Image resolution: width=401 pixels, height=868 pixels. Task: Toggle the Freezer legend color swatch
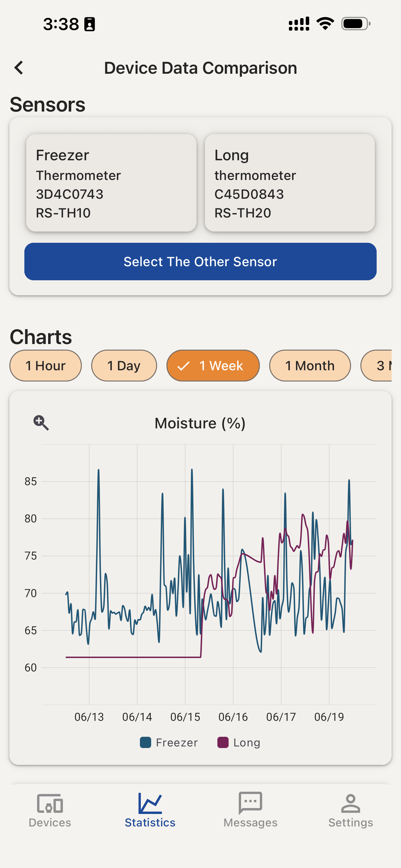(x=146, y=742)
